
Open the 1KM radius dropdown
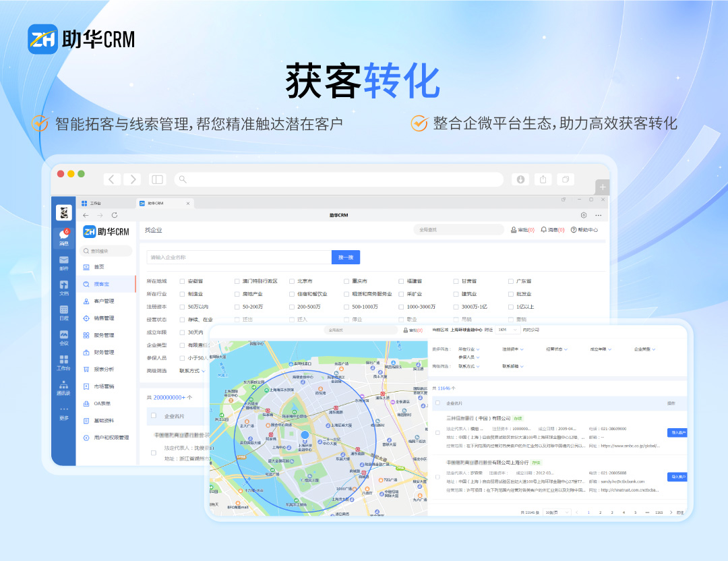pyautogui.click(x=507, y=330)
